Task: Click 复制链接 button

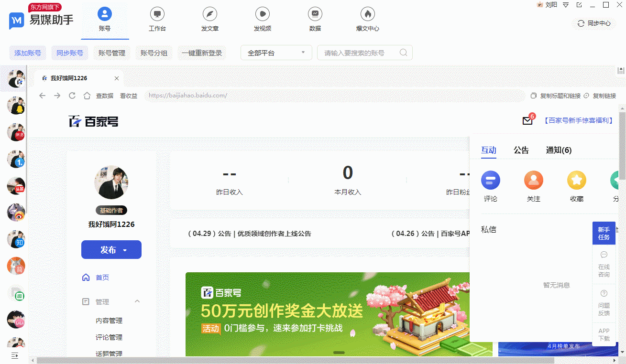Action: [600, 96]
